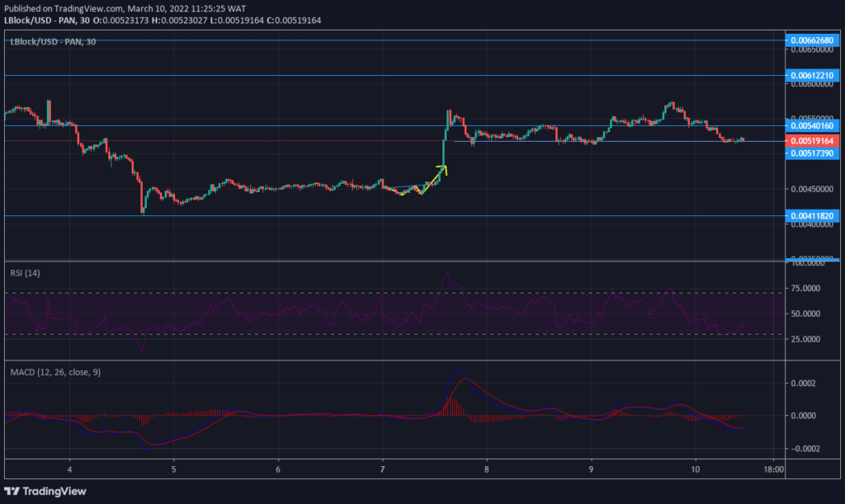
Task: Click date 9 on the time axis
Action: pos(591,469)
